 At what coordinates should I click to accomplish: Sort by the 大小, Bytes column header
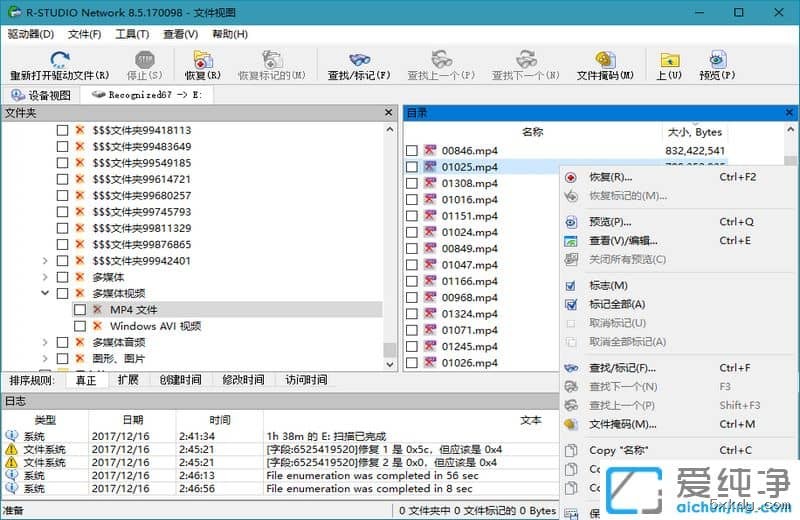point(695,132)
